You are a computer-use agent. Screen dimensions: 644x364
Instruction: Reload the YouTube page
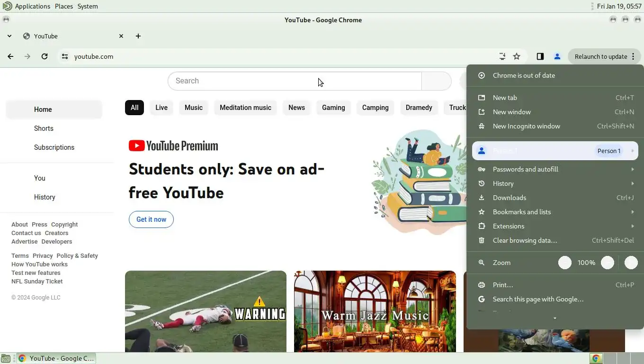click(45, 56)
